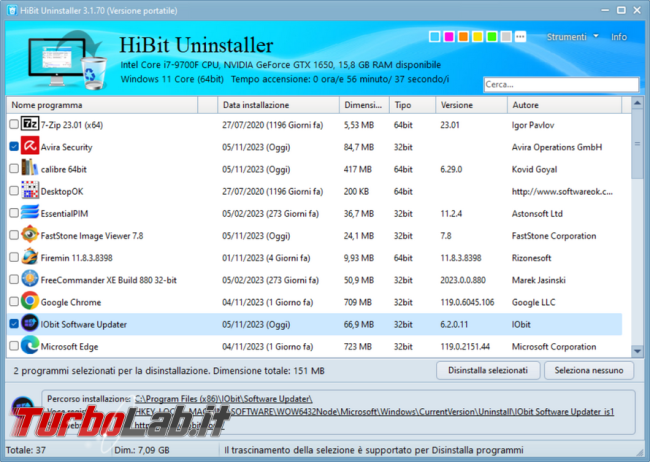Click the calibre 64bit books icon

pos(30,168)
